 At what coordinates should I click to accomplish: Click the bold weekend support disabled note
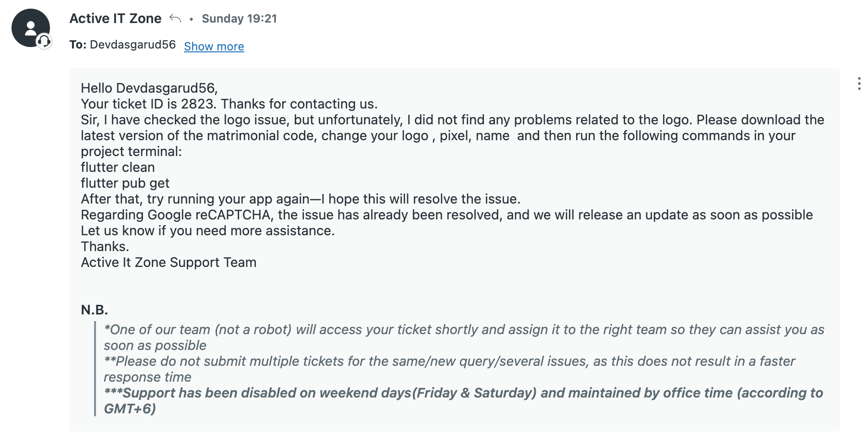tap(463, 400)
